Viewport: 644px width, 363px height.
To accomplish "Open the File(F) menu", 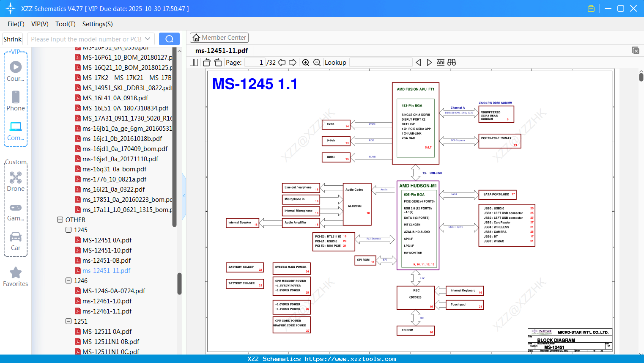I will (16, 24).
